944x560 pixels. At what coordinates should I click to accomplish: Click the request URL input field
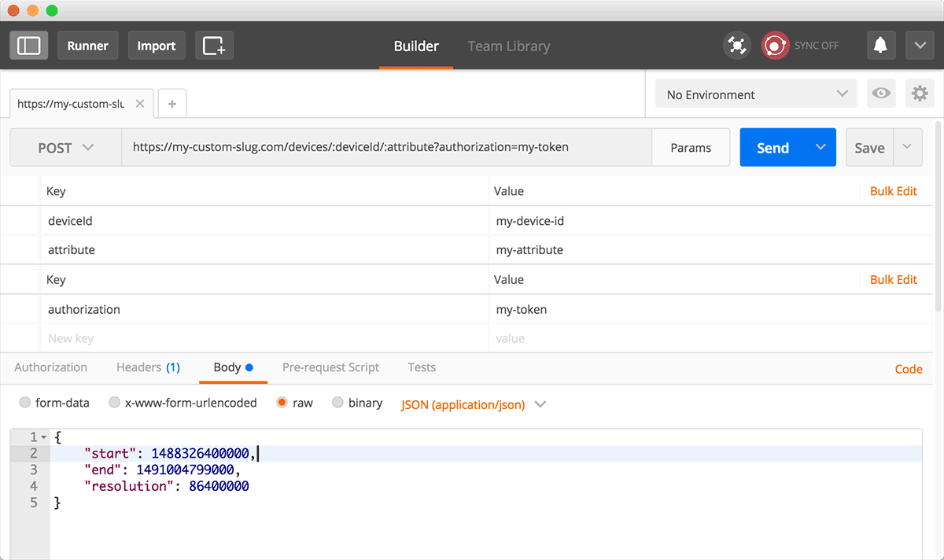[x=386, y=147]
